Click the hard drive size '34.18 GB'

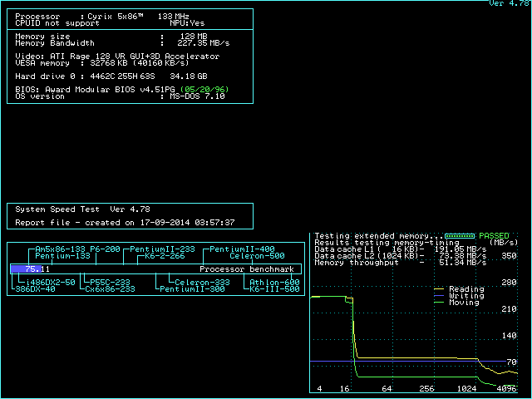click(x=189, y=76)
